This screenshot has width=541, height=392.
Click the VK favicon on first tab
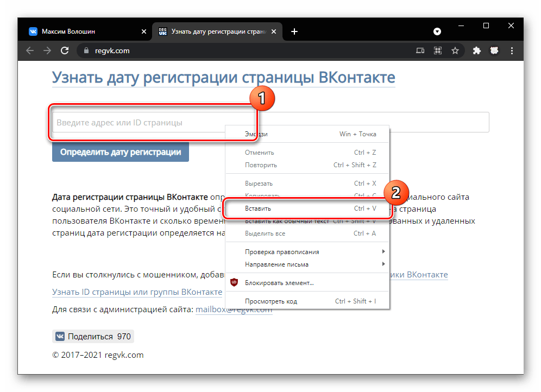[x=33, y=31]
